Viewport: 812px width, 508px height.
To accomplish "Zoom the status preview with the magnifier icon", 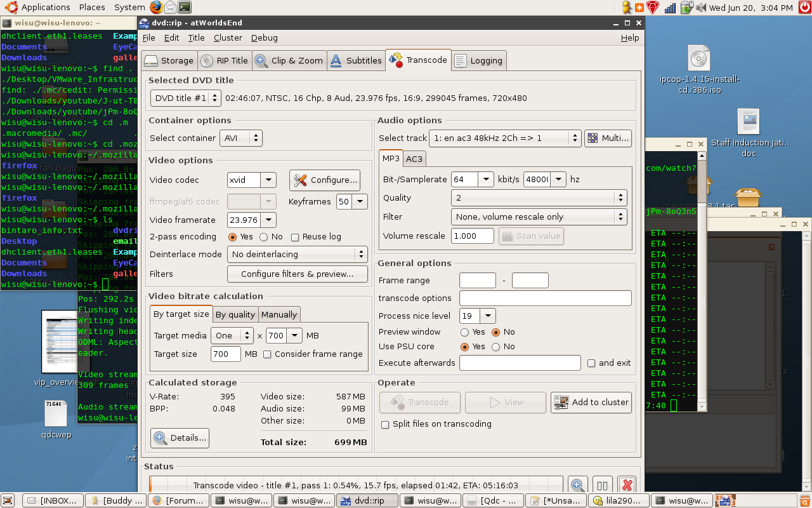I will [577, 485].
